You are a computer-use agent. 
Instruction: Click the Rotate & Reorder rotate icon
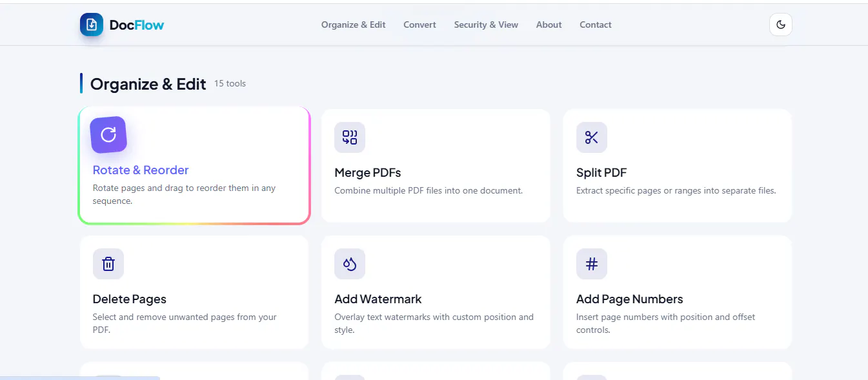108,135
